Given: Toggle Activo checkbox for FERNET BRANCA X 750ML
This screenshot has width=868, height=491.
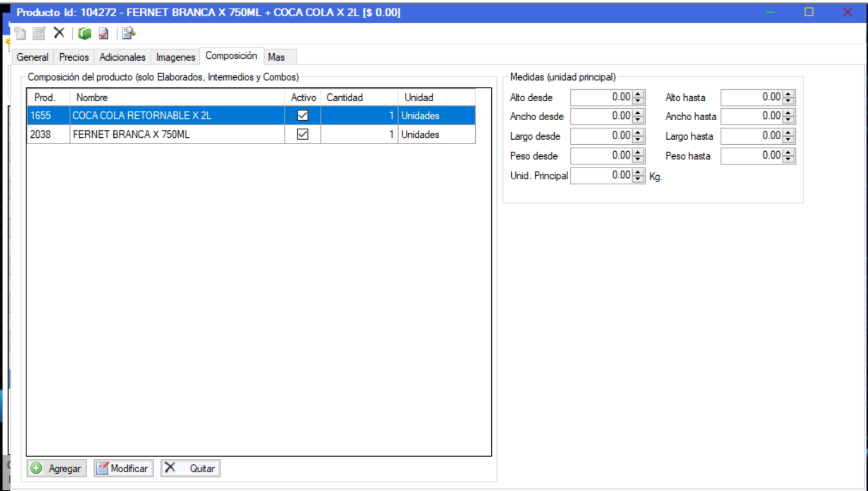Looking at the screenshot, I should click(x=302, y=134).
